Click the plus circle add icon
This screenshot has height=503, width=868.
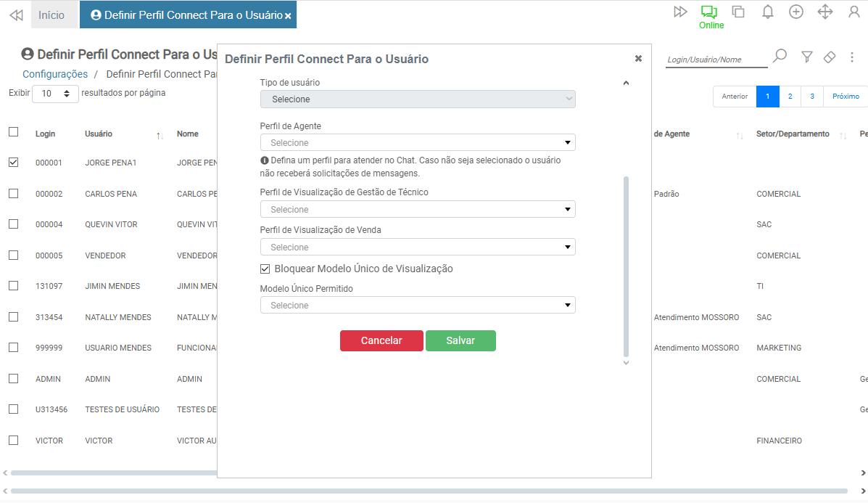(796, 12)
